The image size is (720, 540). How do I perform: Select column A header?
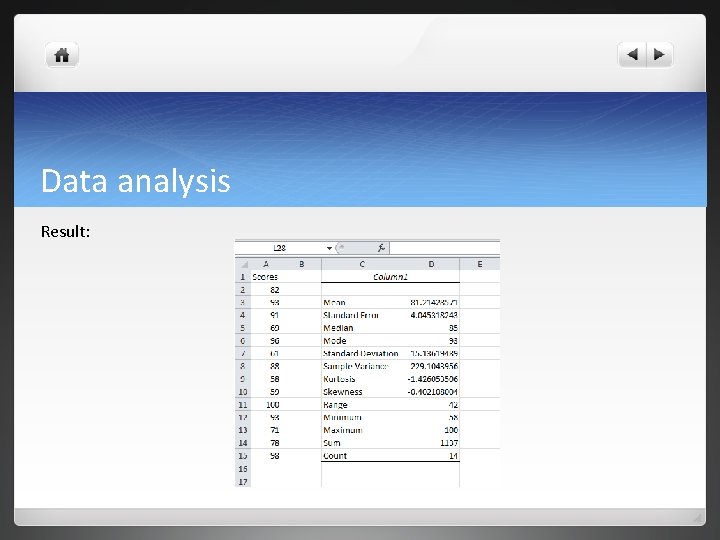[266, 264]
